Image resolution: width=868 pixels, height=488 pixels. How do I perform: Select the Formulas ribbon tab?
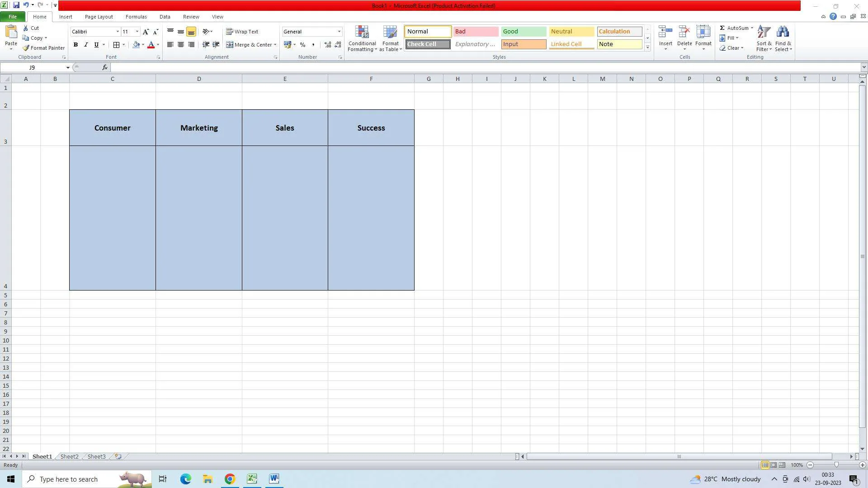[135, 16]
